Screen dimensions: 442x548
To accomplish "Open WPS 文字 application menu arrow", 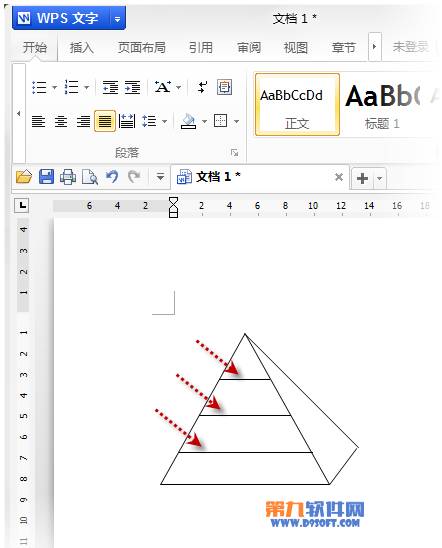I will (x=117, y=19).
